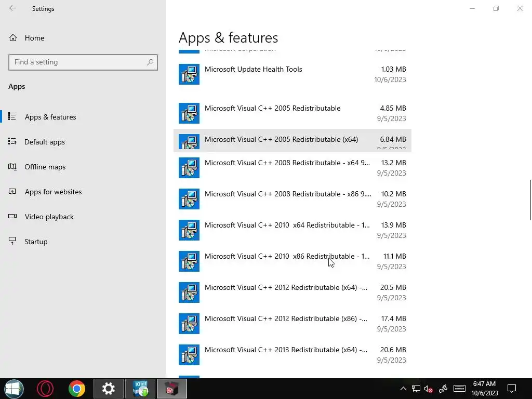Click the pen workspace tray icon
Viewport: 532px width, 399px height.
443,389
